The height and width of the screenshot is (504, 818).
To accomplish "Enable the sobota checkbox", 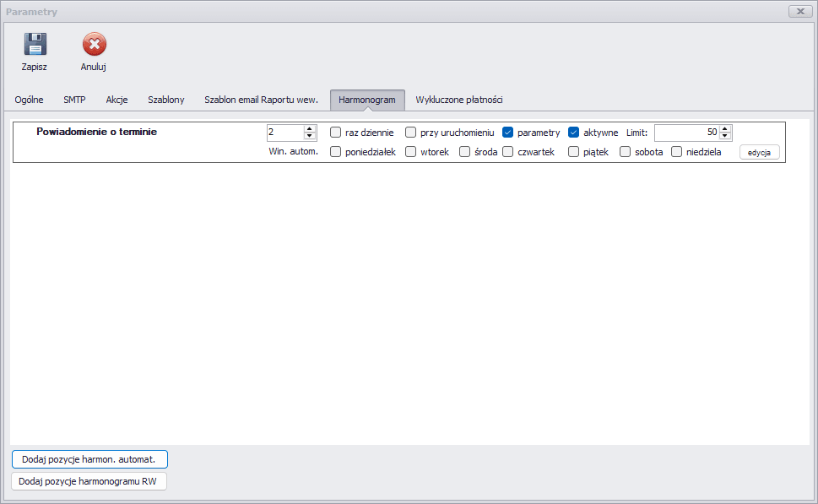I will coord(625,152).
